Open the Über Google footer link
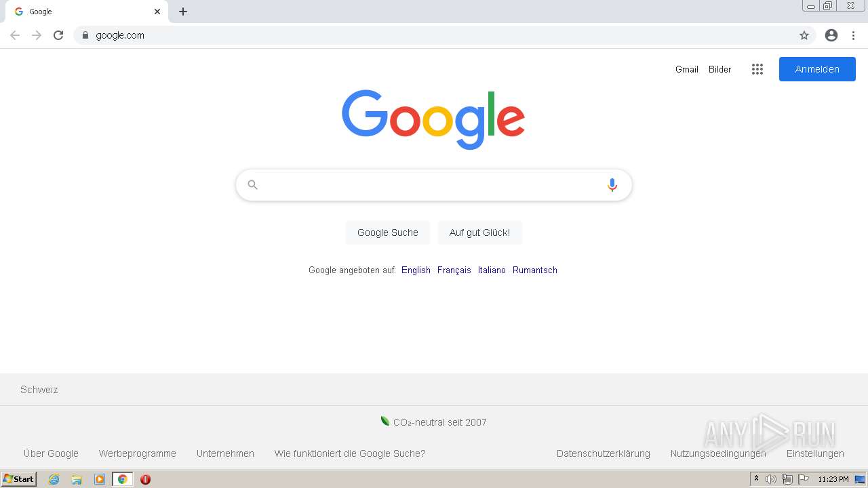The height and width of the screenshot is (488, 868). [51, 453]
